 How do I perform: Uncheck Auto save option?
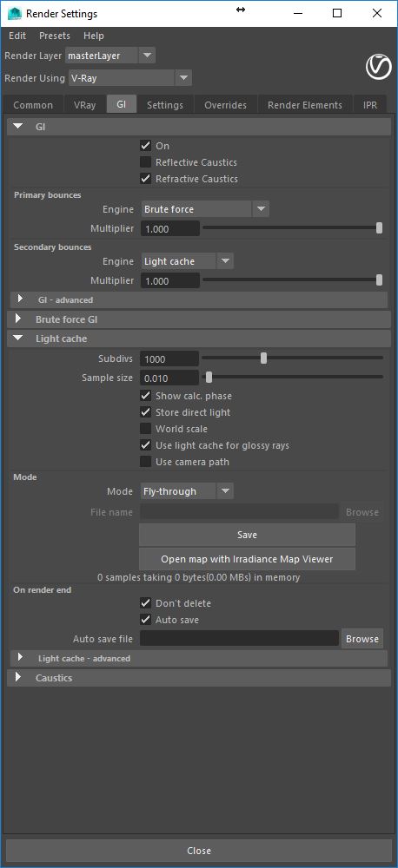[146, 620]
